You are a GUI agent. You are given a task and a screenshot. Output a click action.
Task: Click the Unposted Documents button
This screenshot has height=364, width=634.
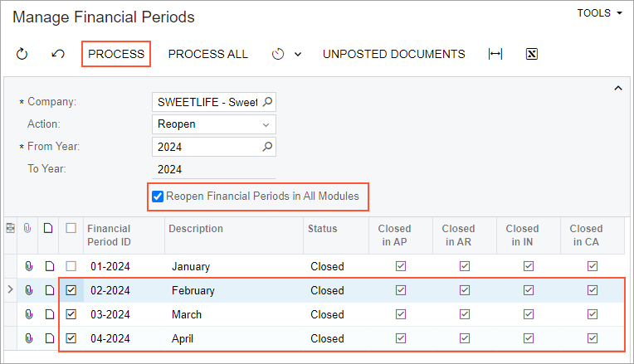(393, 54)
